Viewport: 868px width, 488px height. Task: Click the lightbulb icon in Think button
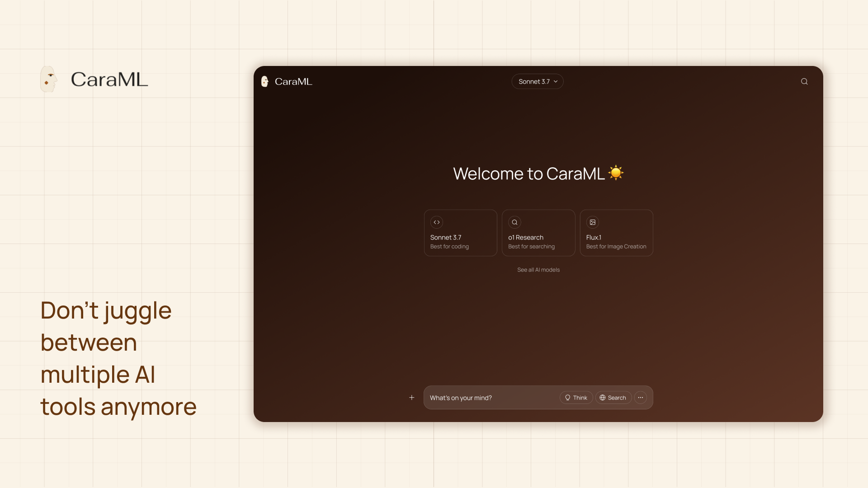pyautogui.click(x=568, y=398)
